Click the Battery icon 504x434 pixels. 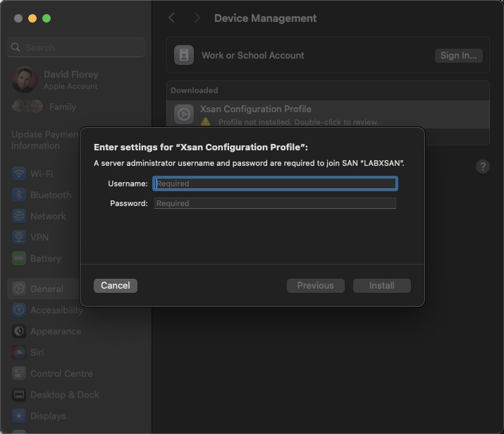tap(19, 258)
